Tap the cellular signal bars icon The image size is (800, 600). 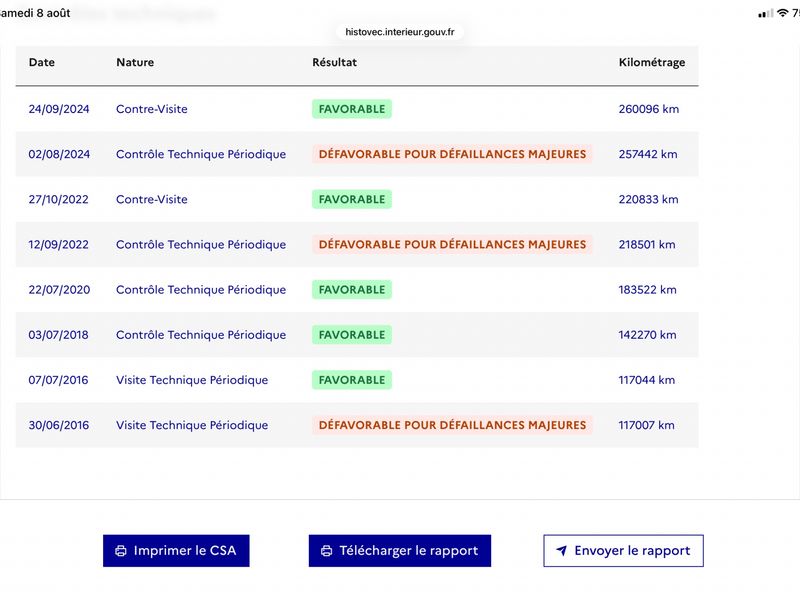pos(765,14)
